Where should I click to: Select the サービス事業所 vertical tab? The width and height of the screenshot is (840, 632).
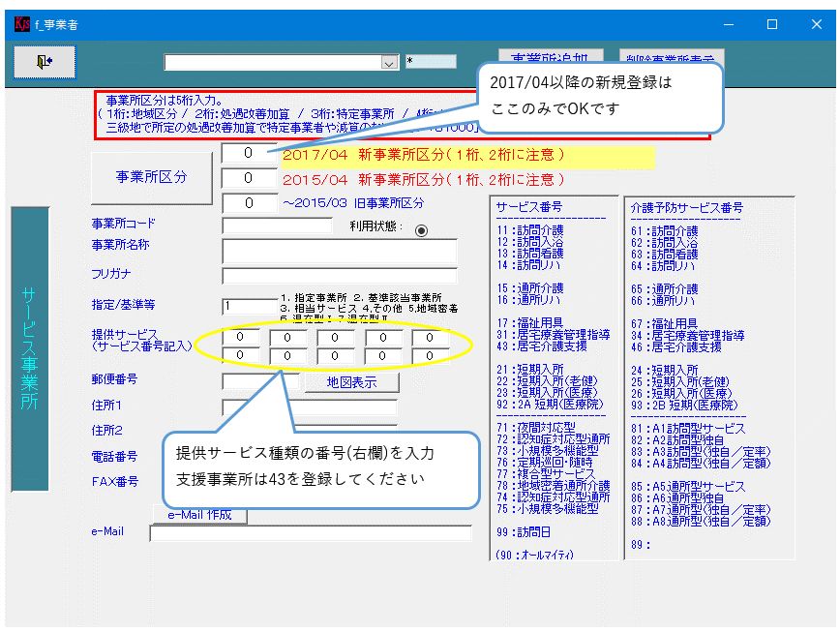coord(29,348)
